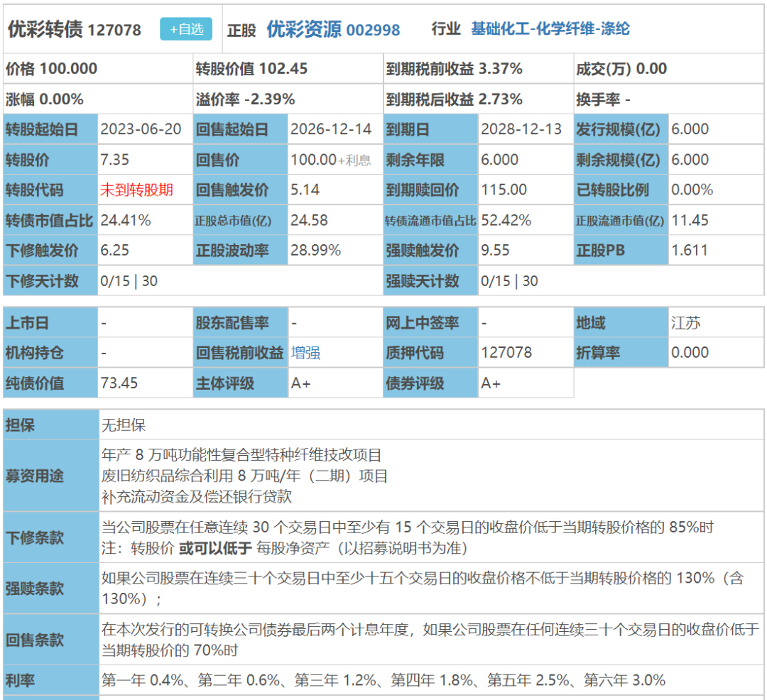Click the 回售条款 label cell
The image size is (767, 700).
point(51,640)
